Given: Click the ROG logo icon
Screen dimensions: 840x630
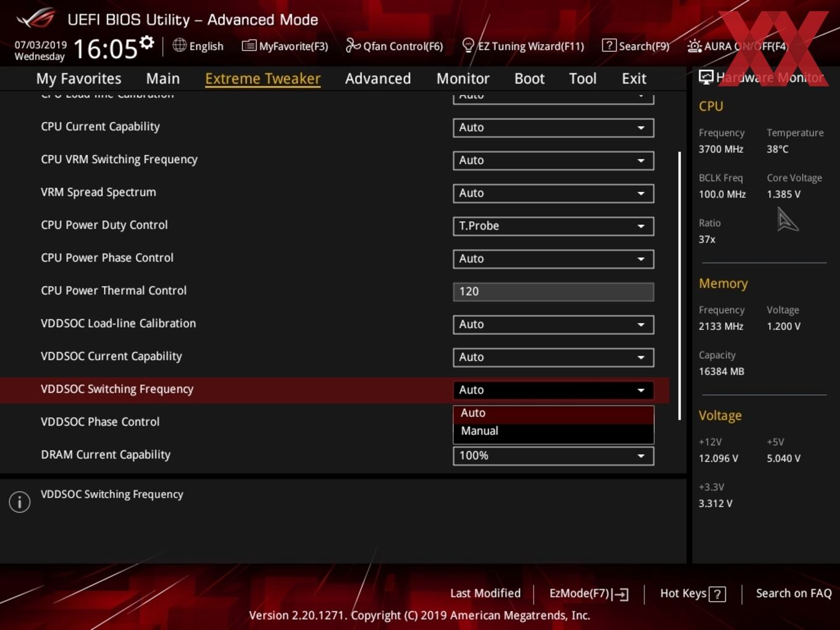Looking at the screenshot, I should click(x=36, y=19).
